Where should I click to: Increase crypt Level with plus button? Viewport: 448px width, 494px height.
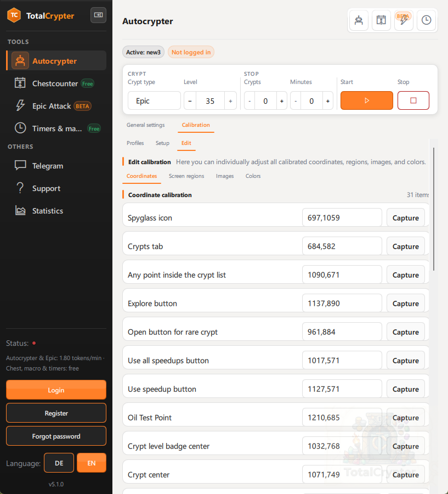point(230,101)
